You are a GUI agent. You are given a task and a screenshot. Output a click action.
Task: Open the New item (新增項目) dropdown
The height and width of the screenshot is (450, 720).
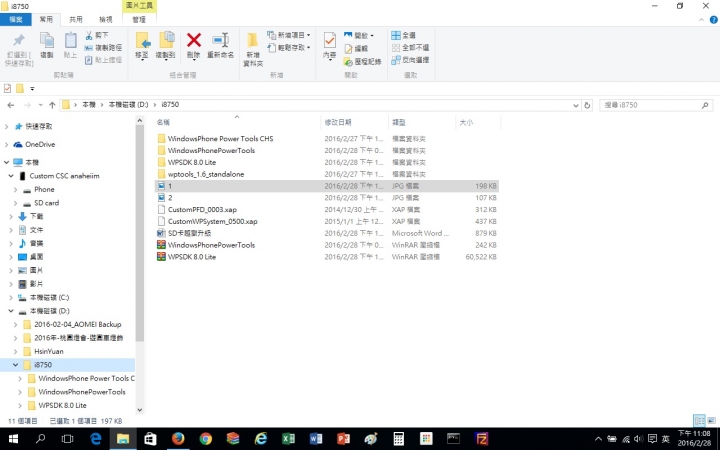[289, 35]
